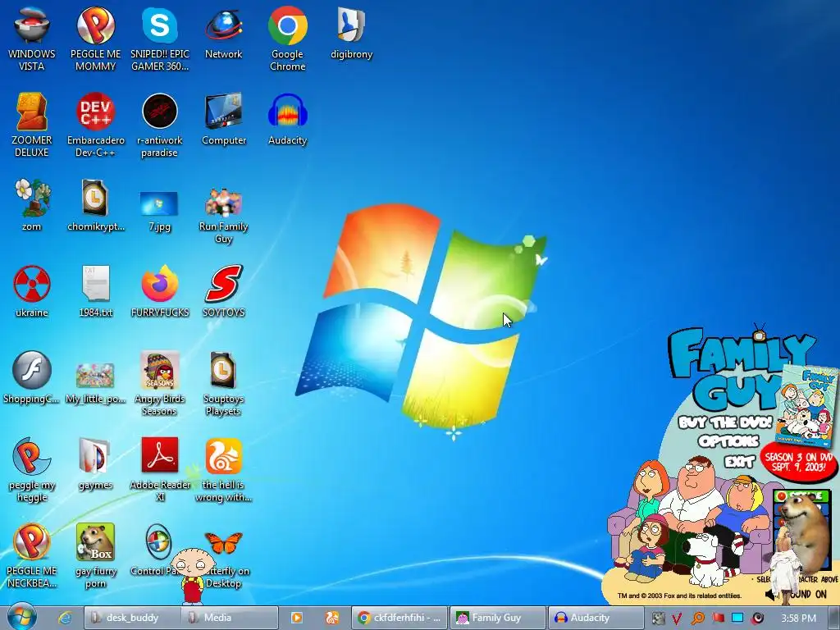Open OPTIONS in the Family Guy widget
The width and height of the screenshot is (840, 630).
point(728,441)
